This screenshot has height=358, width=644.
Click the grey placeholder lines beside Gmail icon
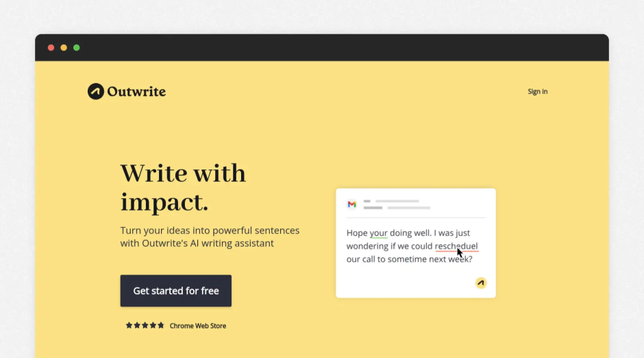(397, 204)
